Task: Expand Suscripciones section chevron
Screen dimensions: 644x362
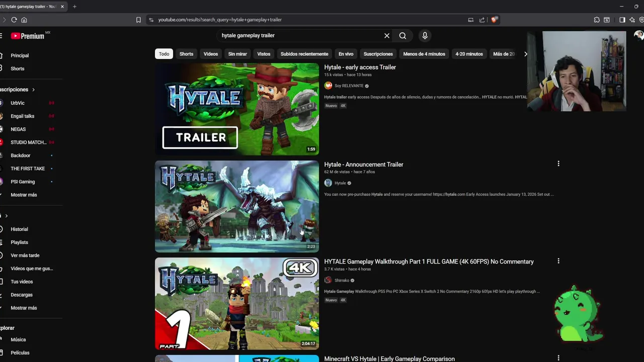Action: pos(33,89)
